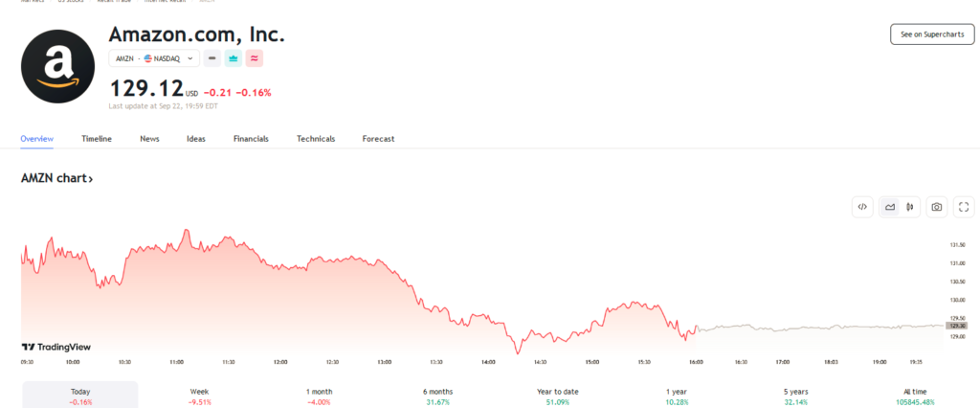The width and height of the screenshot is (980, 408).
Task: Click the pink approximate-sign badge icon
Action: coord(255,58)
